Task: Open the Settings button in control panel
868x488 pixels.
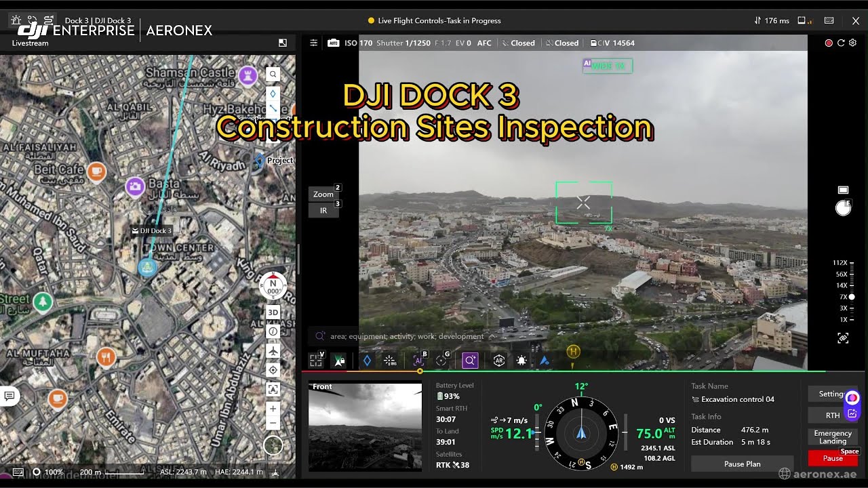Action: [x=833, y=394]
